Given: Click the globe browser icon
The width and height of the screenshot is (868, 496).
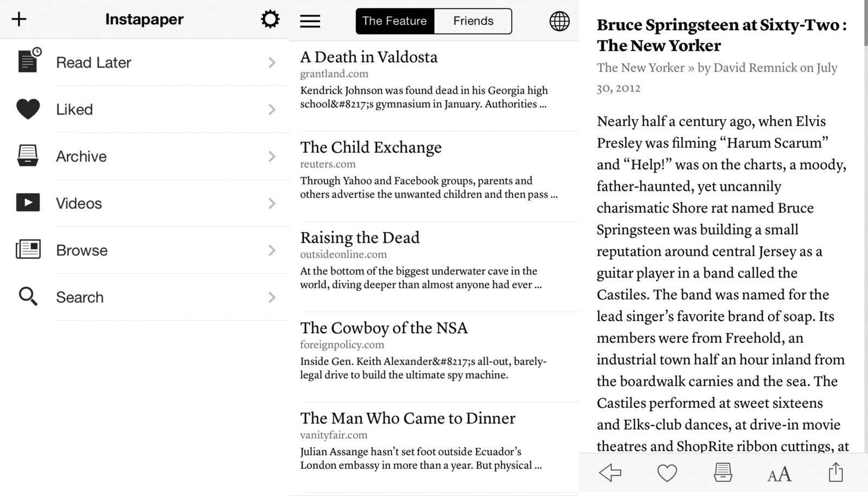Looking at the screenshot, I should [x=559, y=21].
